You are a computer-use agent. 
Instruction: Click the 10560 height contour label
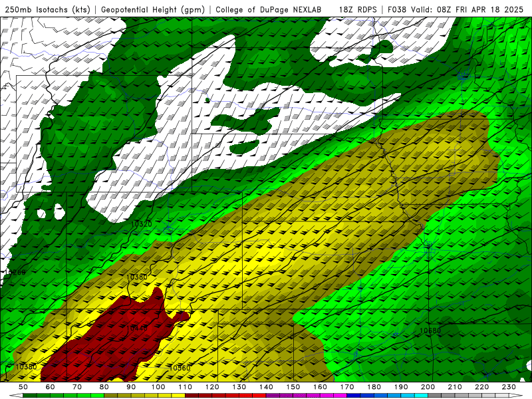pos(180,368)
